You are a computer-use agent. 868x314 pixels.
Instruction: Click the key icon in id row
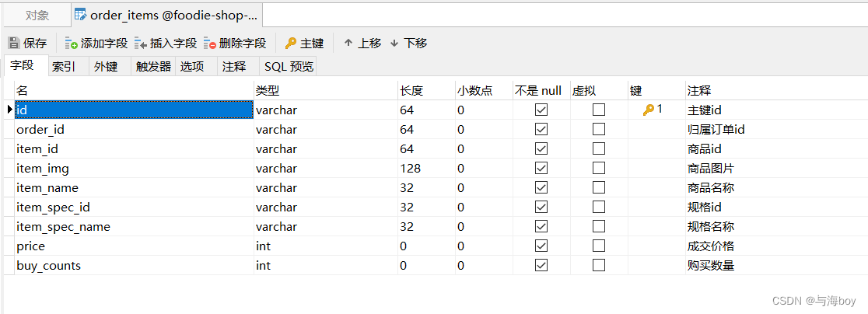point(648,110)
